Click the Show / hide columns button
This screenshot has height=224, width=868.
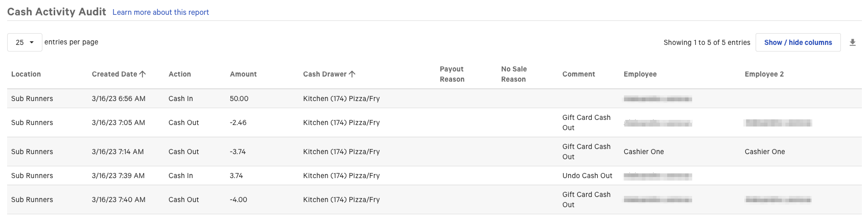click(797, 43)
